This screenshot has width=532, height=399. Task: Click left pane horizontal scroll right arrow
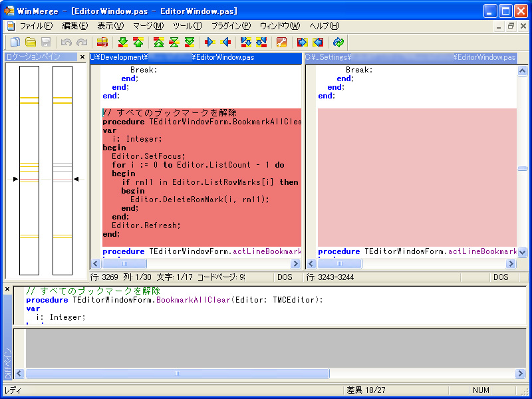click(295, 263)
